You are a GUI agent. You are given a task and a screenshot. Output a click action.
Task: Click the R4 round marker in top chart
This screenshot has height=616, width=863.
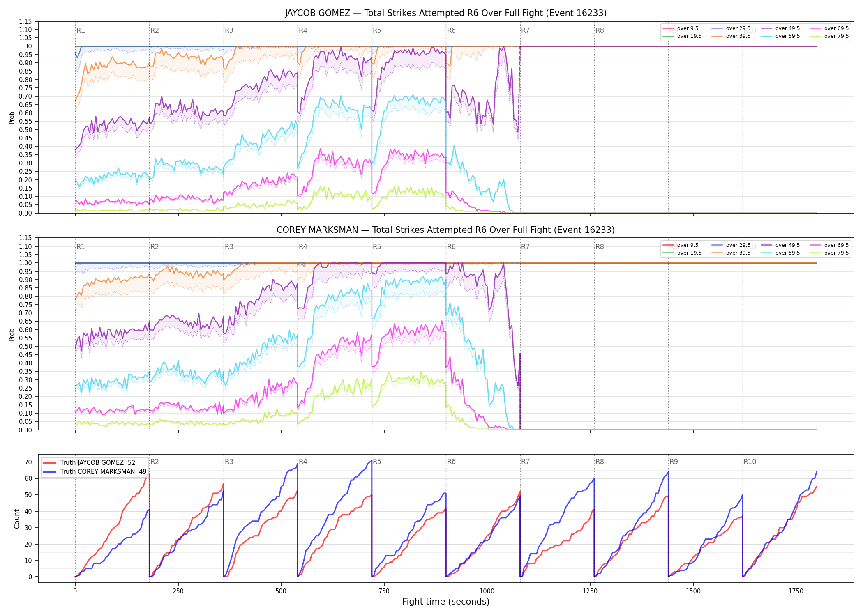[x=303, y=30]
